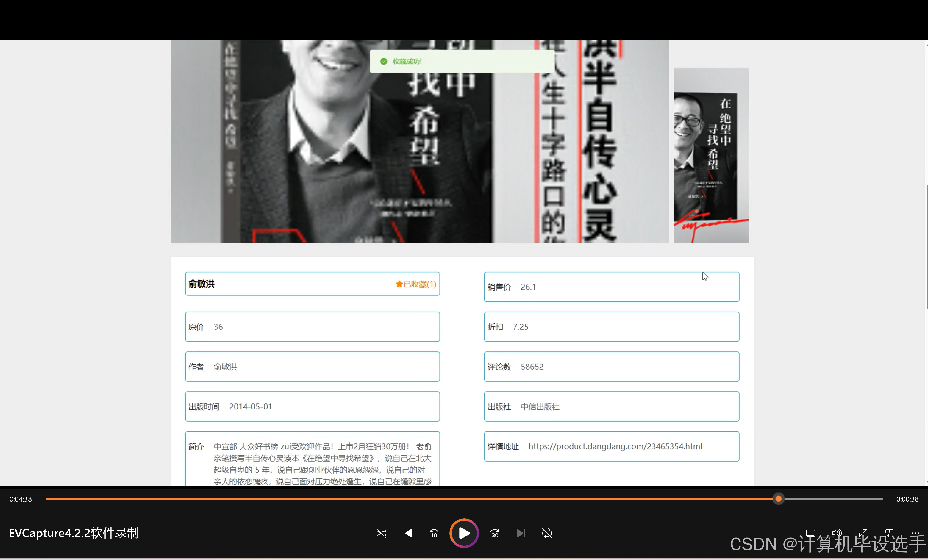Go to the previous video
Viewport: 928px width, 560px height.
[x=407, y=533]
